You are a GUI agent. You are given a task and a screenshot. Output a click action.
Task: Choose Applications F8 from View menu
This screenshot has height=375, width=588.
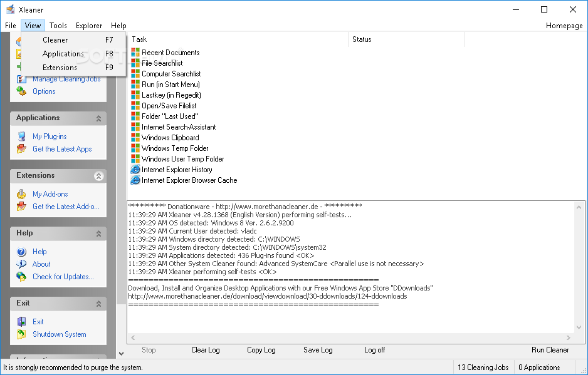click(73, 54)
